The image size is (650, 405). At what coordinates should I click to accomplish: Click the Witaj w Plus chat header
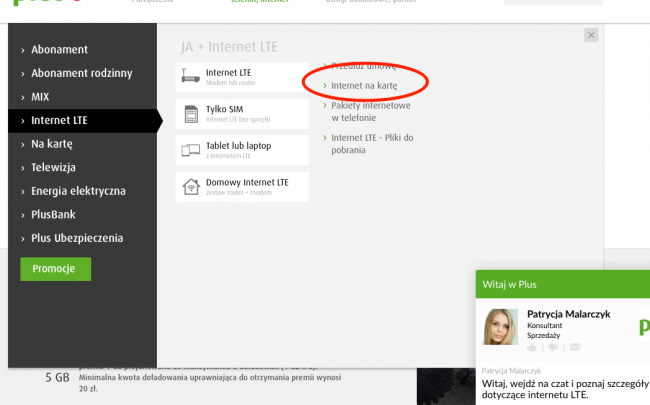point(563,284)
